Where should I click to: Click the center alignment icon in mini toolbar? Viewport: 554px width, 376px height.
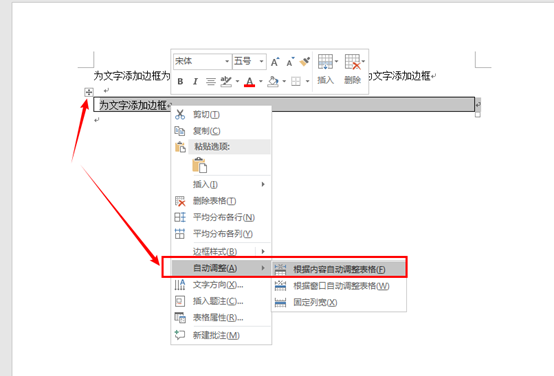(211, 82)
